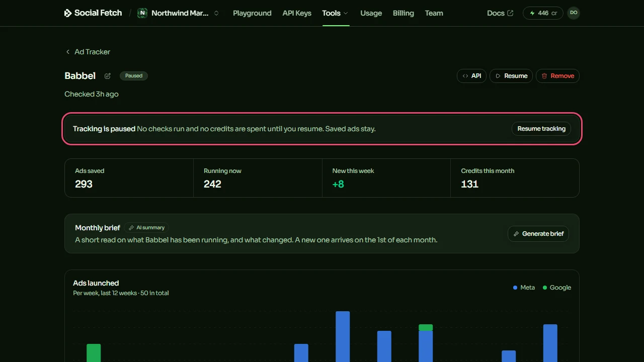
Task: Toggle the Google legend series
Action: 557,288
